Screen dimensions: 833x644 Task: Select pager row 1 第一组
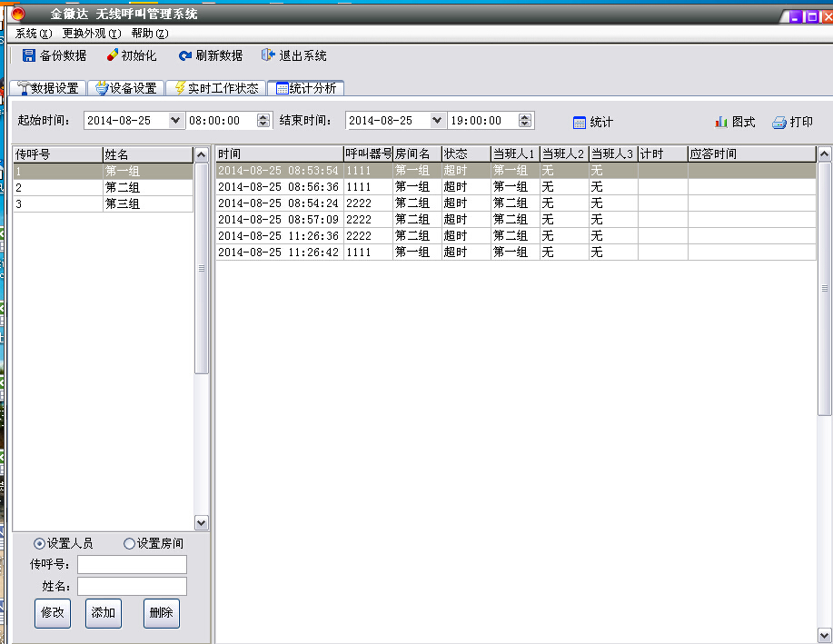point(103,171)
